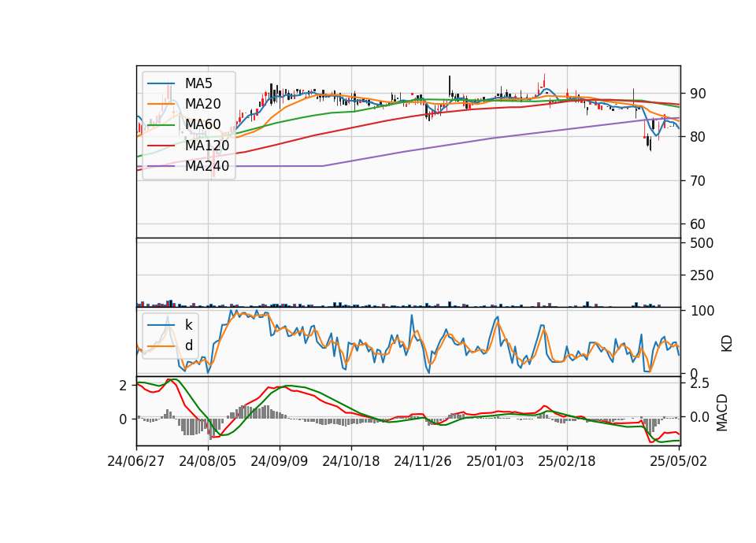Click the 25/05/02 date label
Screen dimensions: 756x543
pyautogui.click(x=678, y=461)
